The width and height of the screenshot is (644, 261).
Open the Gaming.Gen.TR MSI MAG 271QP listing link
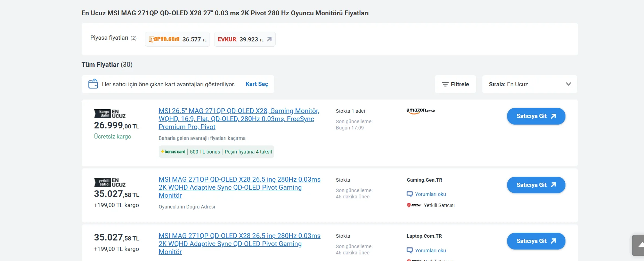[x=239, y=187]
